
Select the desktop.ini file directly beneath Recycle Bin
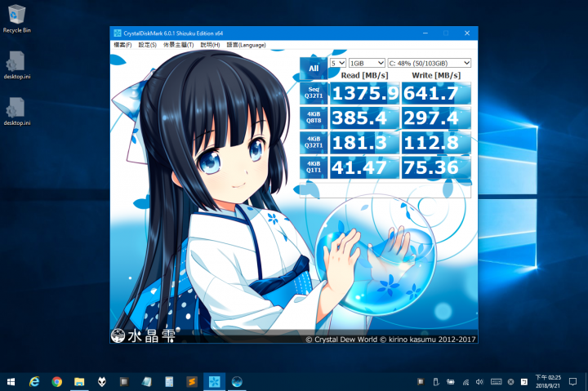point(16,65)
